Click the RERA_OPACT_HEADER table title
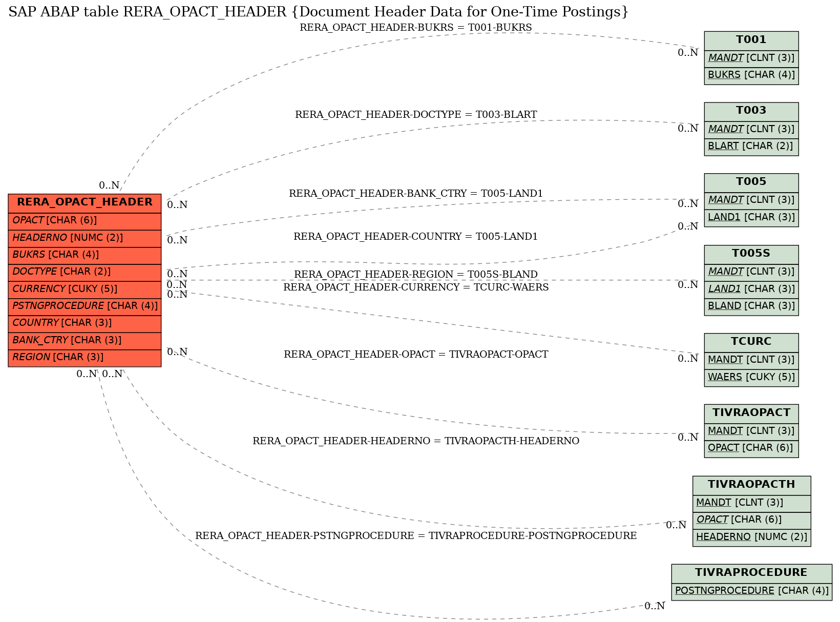 pos(85,202)
